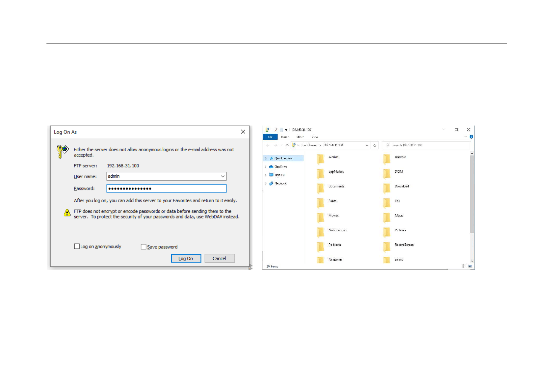Open the Podcasts folder icon
The image size is (554, 392).
point(320,247)
